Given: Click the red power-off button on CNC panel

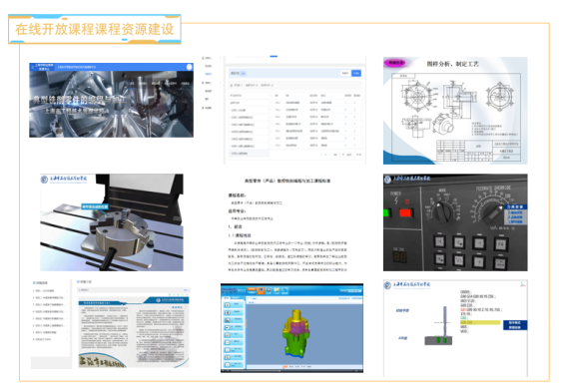Looking at the screenshot, I should 405,213.
